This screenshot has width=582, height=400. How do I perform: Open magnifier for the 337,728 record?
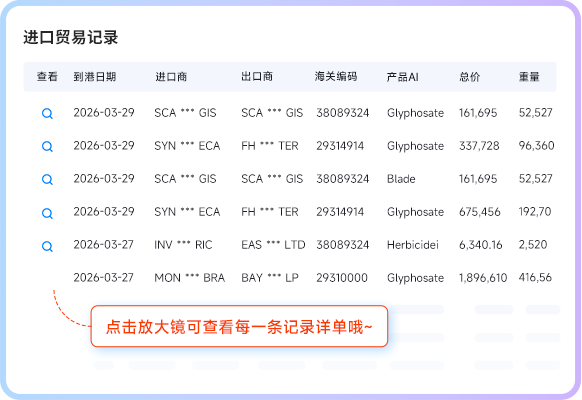coord(47,146)
